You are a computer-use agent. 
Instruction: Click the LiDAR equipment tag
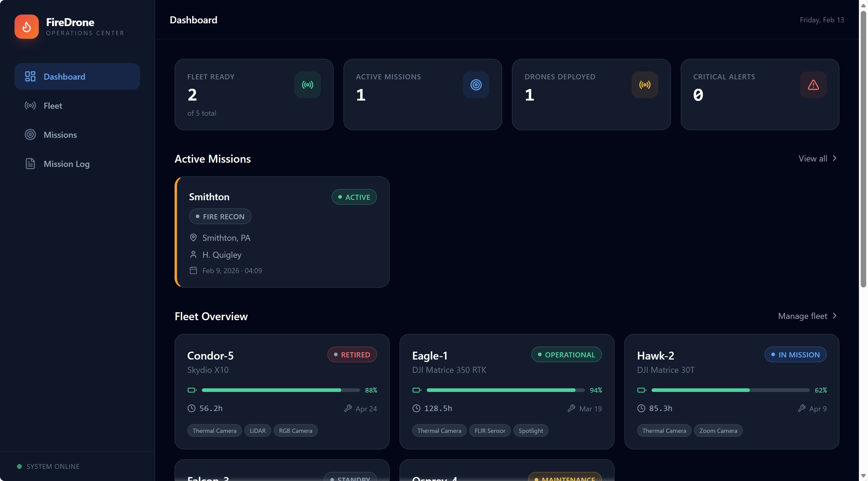pos(257,431)
